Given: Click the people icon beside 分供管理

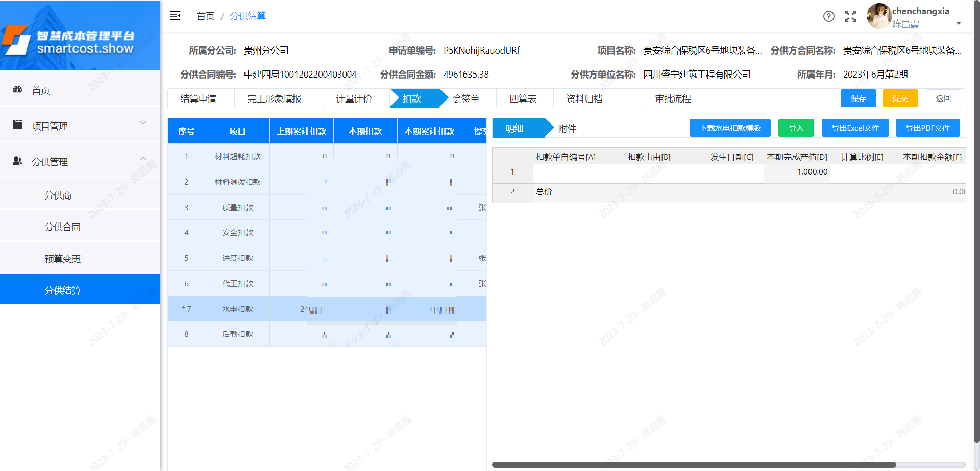Looking at the screenshot, I should click(x=17, y=160).
